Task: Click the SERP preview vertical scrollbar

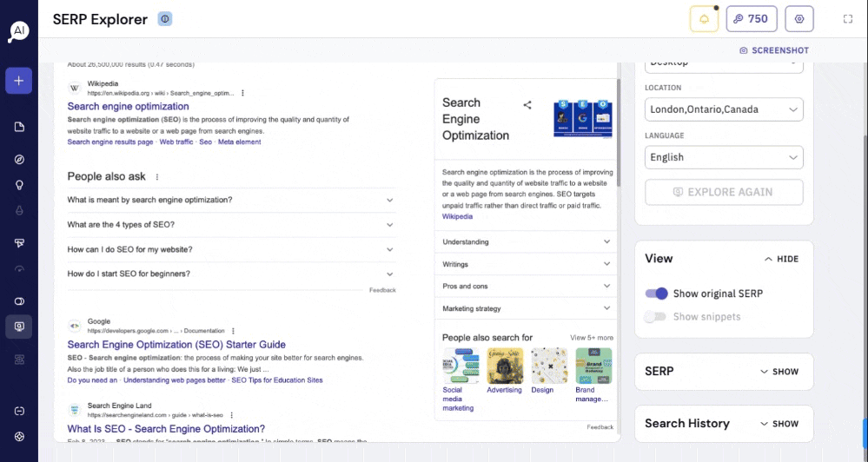Action: 619,133
